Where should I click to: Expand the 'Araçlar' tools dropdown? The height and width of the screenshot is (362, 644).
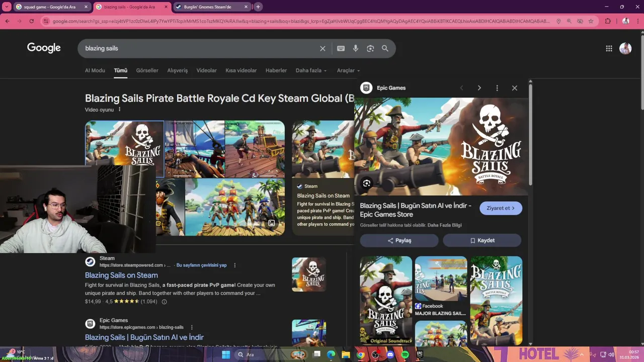point(348,70)
